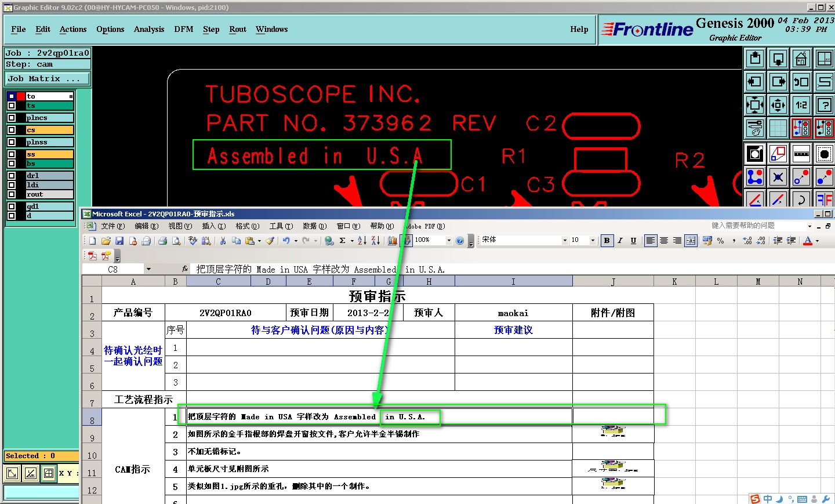The height and width of the screenshot is (504, 835).
Task: Click the Excel open folder icon
Action: pos(106,241)
